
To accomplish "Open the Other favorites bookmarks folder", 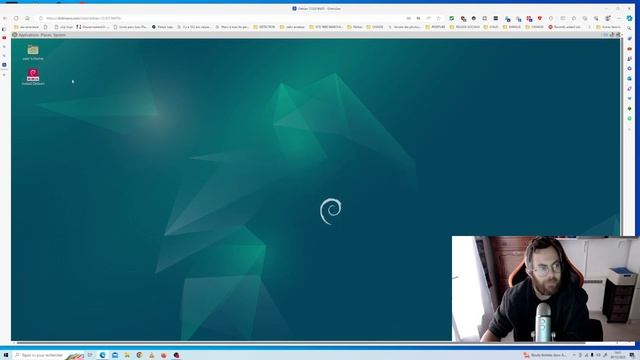I will point(608,27).
